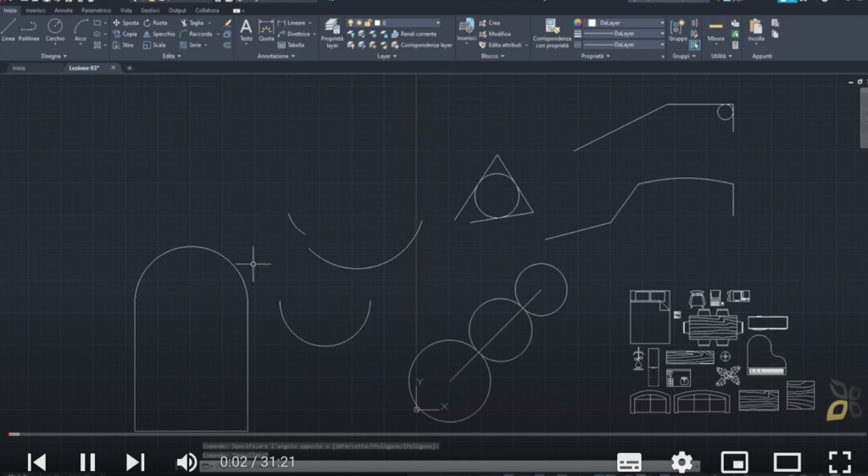Expand the Proprietà panel dropdown
Screen dimensions: 868x476
click(x=595, y=56)
